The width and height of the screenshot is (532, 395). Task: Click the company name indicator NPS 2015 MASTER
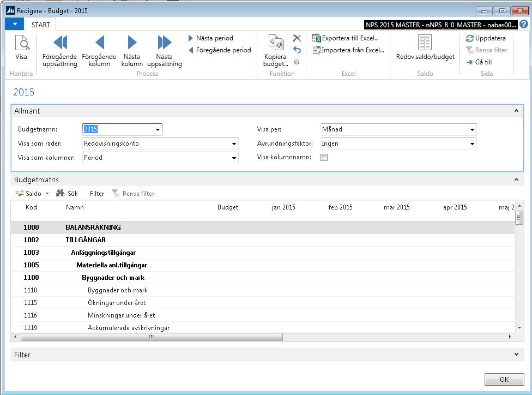pyautogui.click(x=440, y=25)
